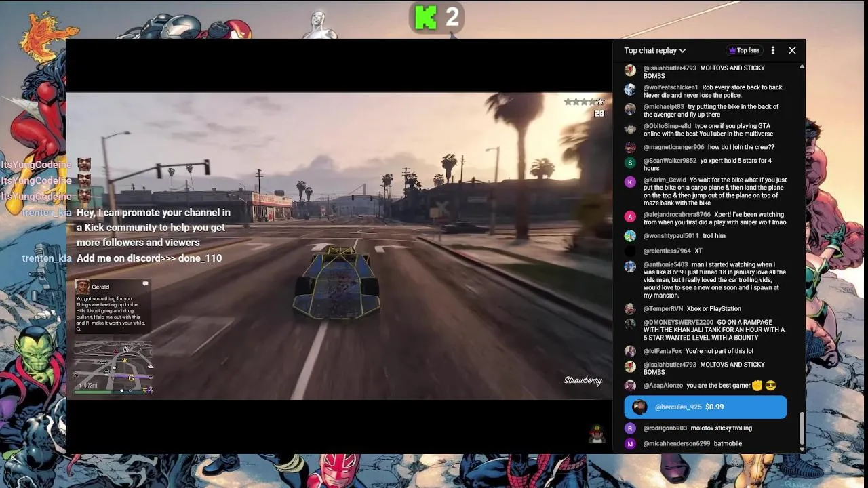Screen dimensions: 868x488
Task: Click the 'Xbox or PlayStation' chat message
Action: (714, 309)
